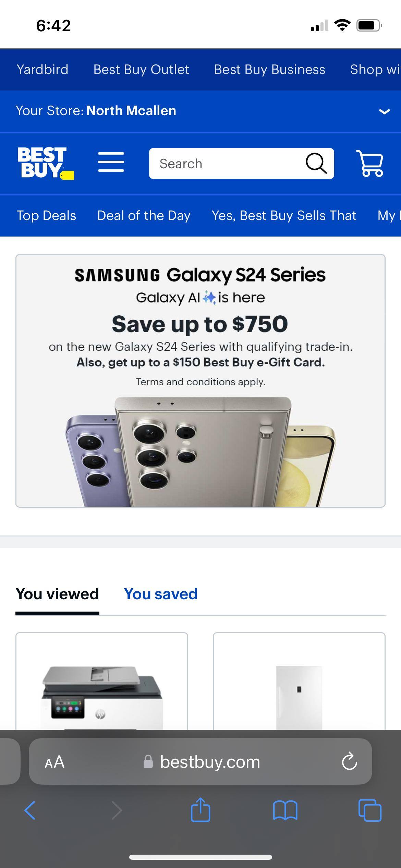Open the AA page settings menu
Image resolution: width=401 pixels, height=868 pixels.
(54, 762)
